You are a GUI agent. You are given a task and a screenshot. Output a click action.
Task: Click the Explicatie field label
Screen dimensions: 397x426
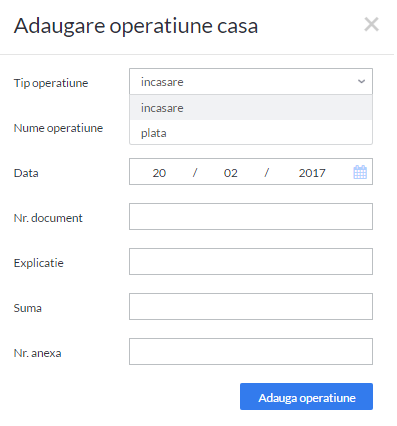coord(39,263)
